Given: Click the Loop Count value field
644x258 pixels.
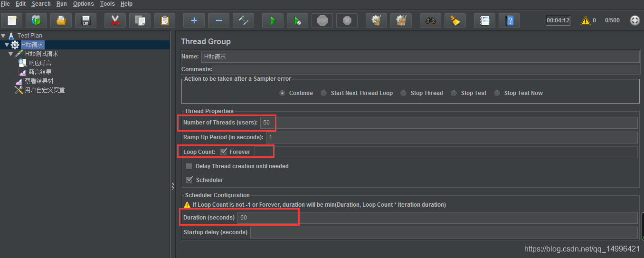Looking at the screenshot, I should (446, 152).
